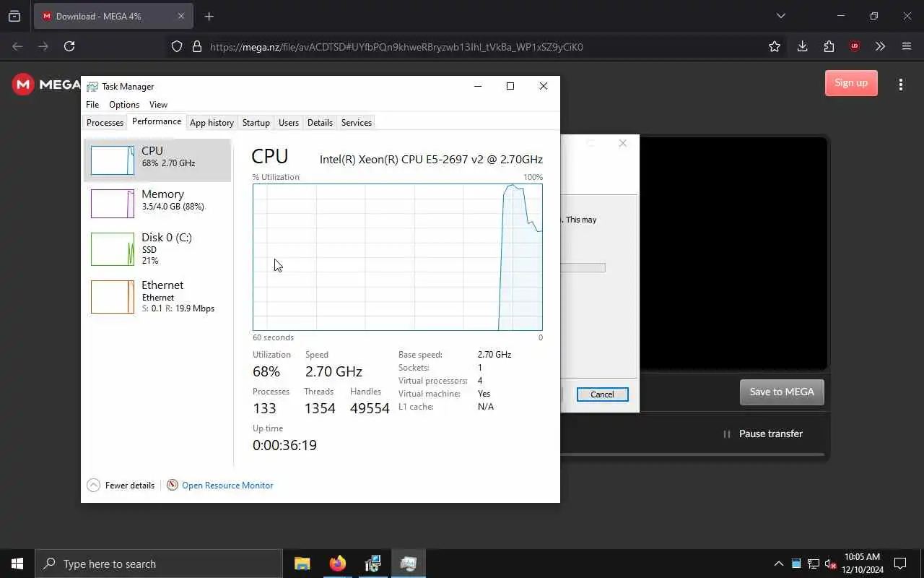Pause the MEGA transfer
Viewport: 924px width, 578px height.
tap(763, 433)
